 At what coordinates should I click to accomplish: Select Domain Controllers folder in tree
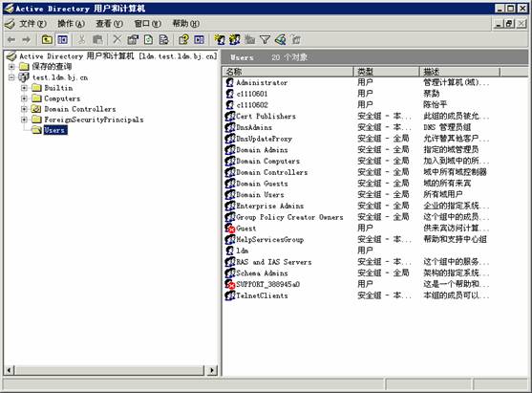[x=80, y=109]
